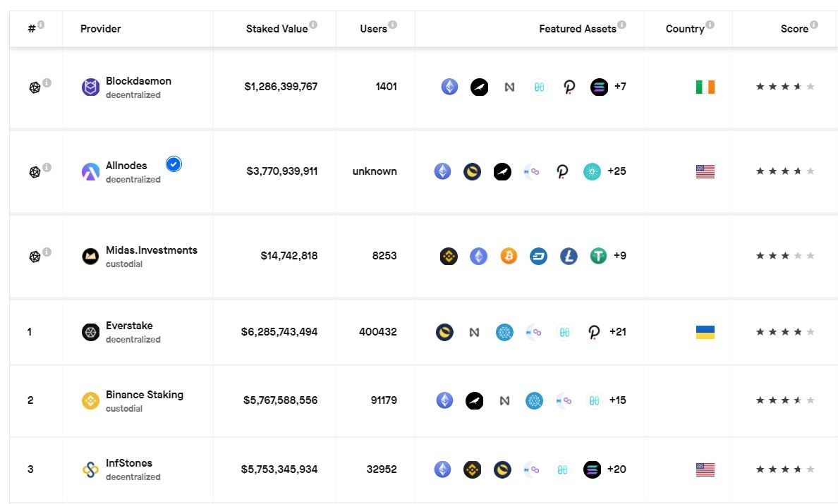The image size is (838, 504).
Task: Click the Blockdaemon provider logo
Action: point(90,87)
